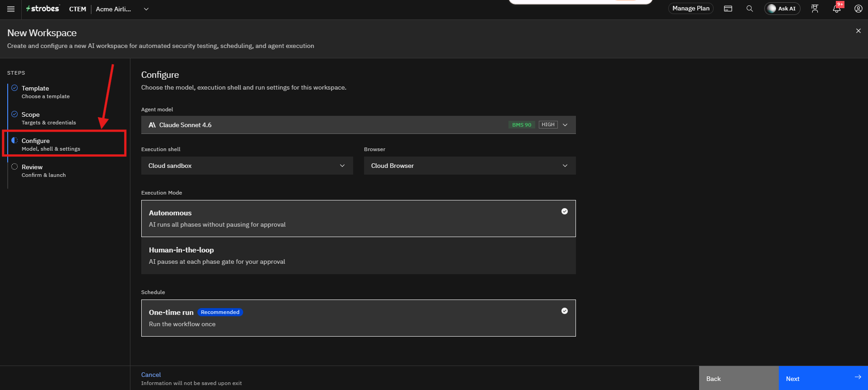
Task: Click the Cancel link
Action: pos(151,375)
